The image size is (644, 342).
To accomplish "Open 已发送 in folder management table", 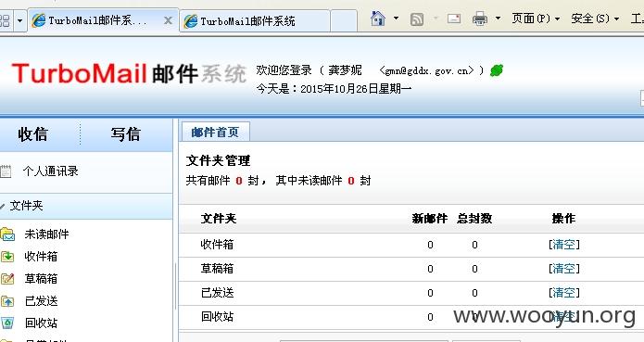I will [x=217, y=293].
